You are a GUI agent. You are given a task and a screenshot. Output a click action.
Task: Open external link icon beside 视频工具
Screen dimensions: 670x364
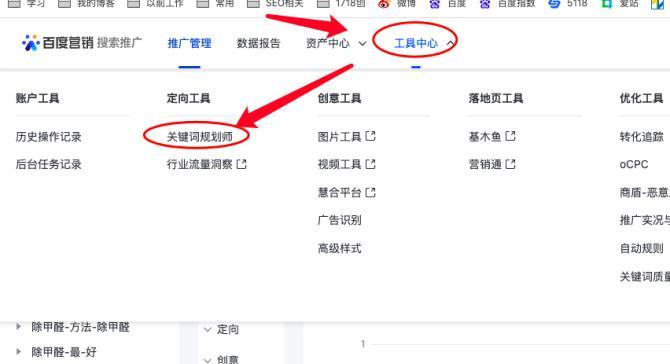tap(370, 164)
